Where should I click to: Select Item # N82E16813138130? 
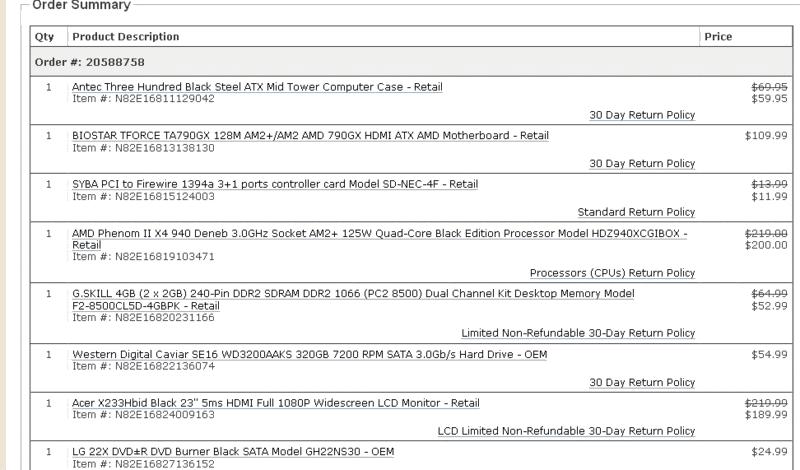(143, 148)
